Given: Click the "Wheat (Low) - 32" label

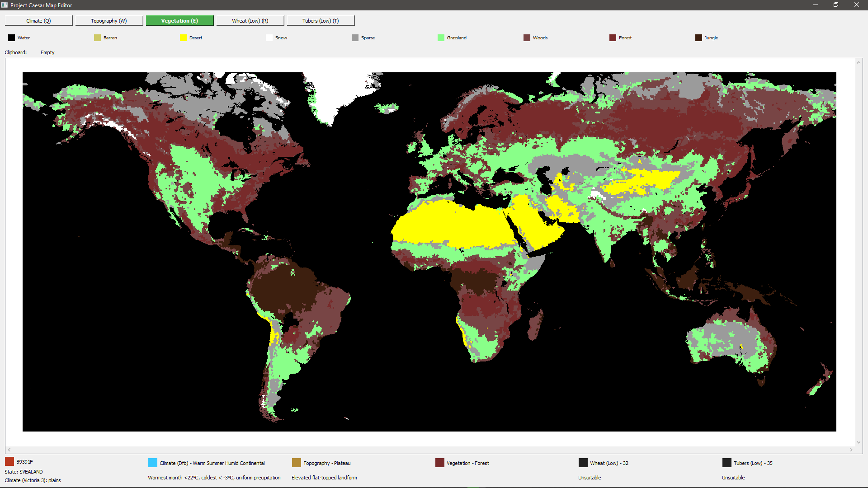Looking at the screenshot, I should (609, 463).
